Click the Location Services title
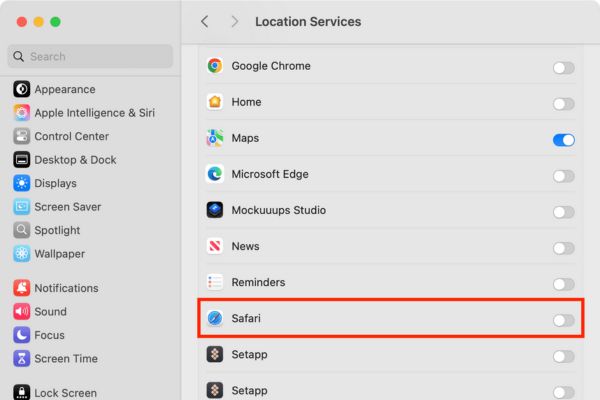Viewport: 600px width, 400px height. (308, 21)
